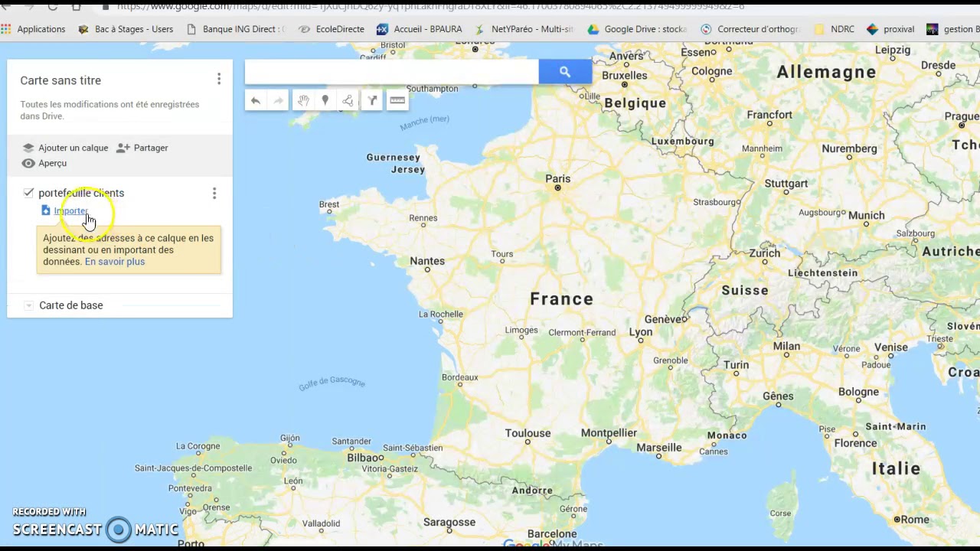
Task: Open the gestion bookmark at bar end
Action: point(953,29)
